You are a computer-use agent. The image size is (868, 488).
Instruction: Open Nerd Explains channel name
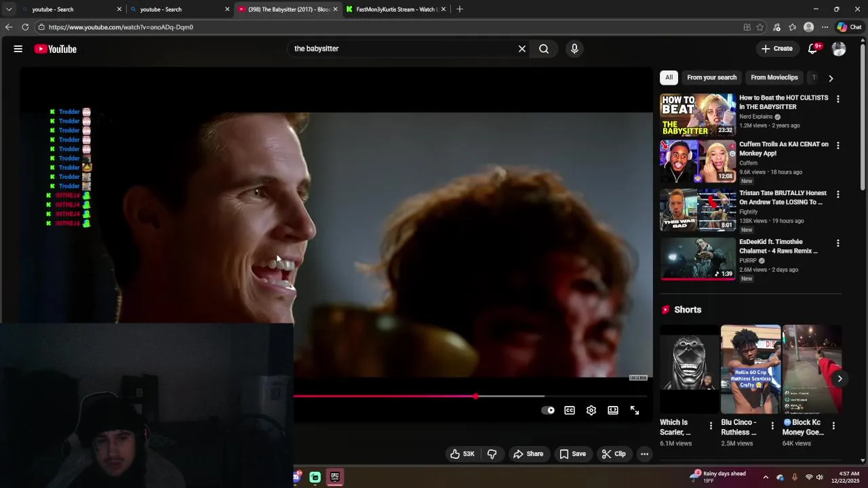[756, 117]
